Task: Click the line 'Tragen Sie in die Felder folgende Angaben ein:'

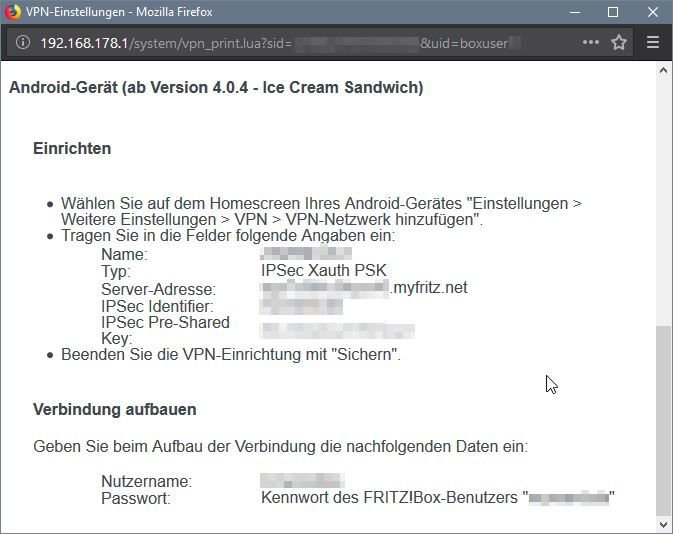Action: (x=228, y=236)
